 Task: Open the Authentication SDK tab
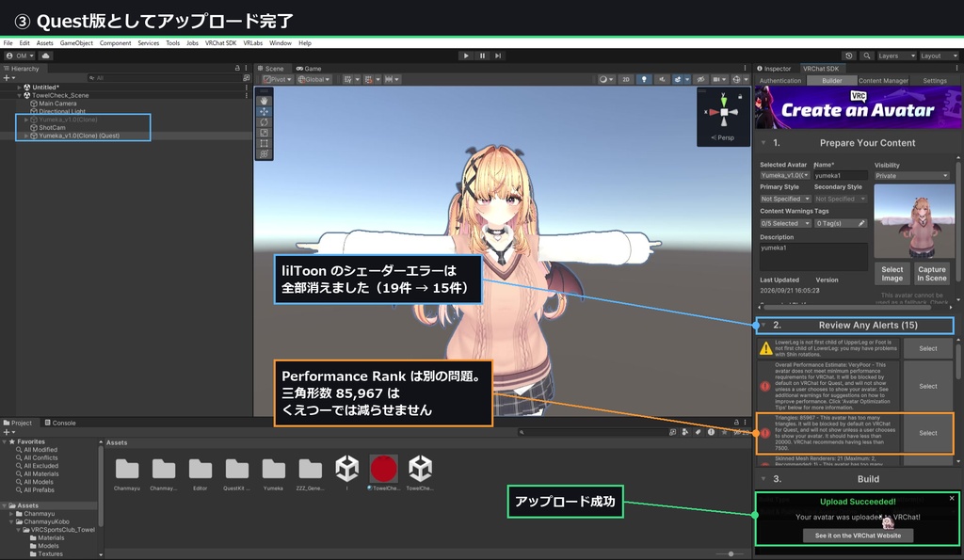point(780,81)
